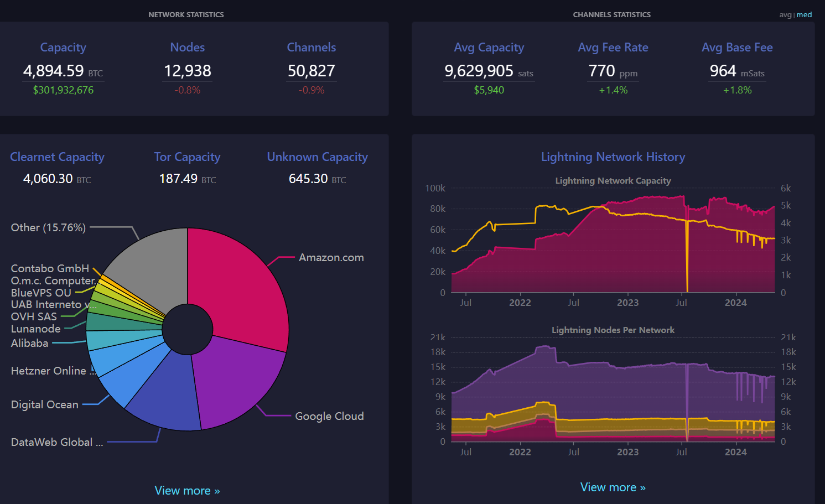Click the Avg Capacity value 9,629,905 sats
The image size is (825, 504).
[x=489, y=71]
